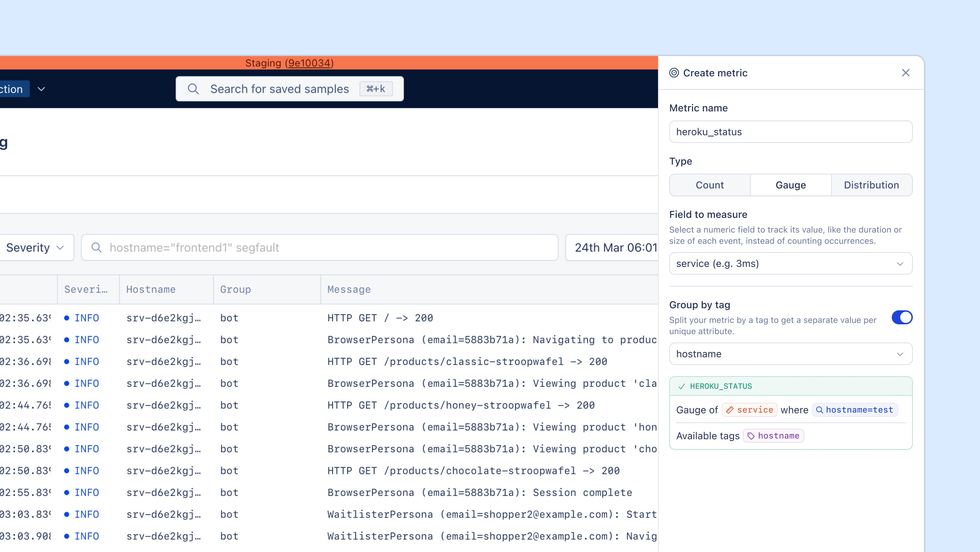The image size is (980, 552).
Task: Click INFO severity in the honey-stroopwafel row
Action: [x=87, y=406]
